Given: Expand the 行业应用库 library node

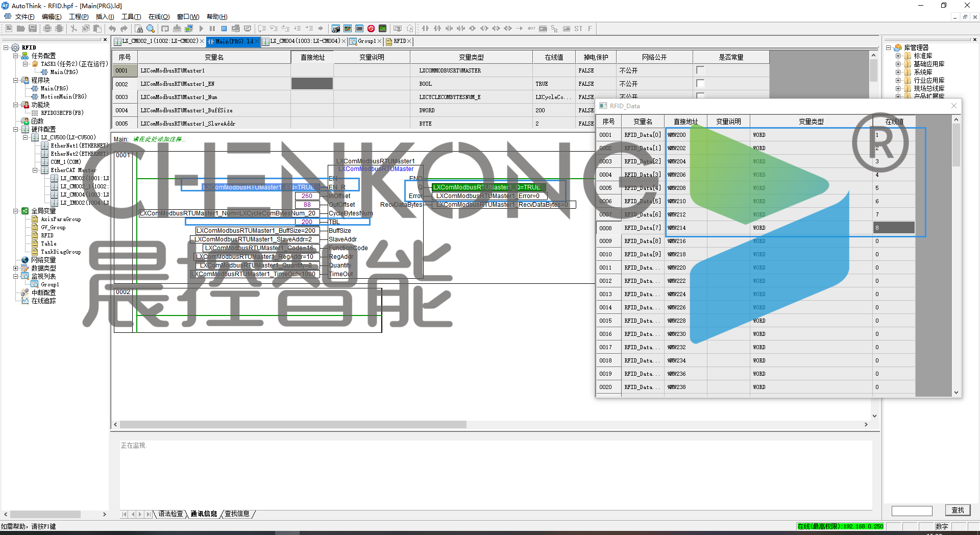Looking at the screenshot, I should (x=898, y=80).
